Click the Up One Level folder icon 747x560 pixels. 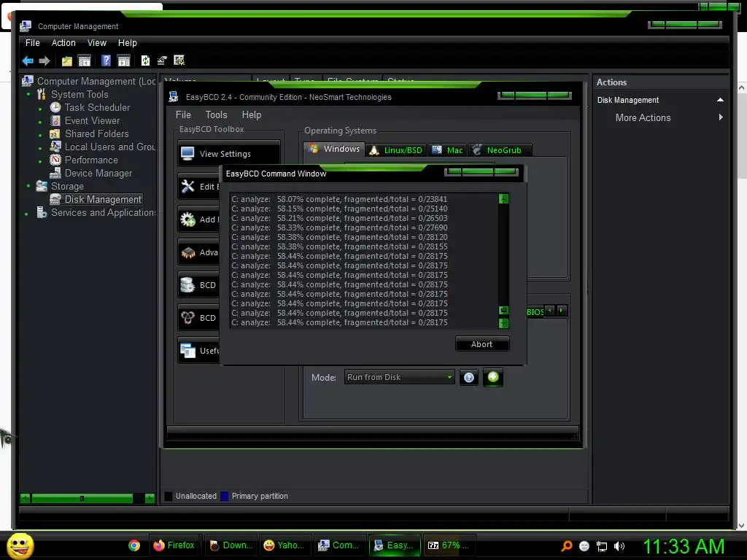tap(66, 61)
